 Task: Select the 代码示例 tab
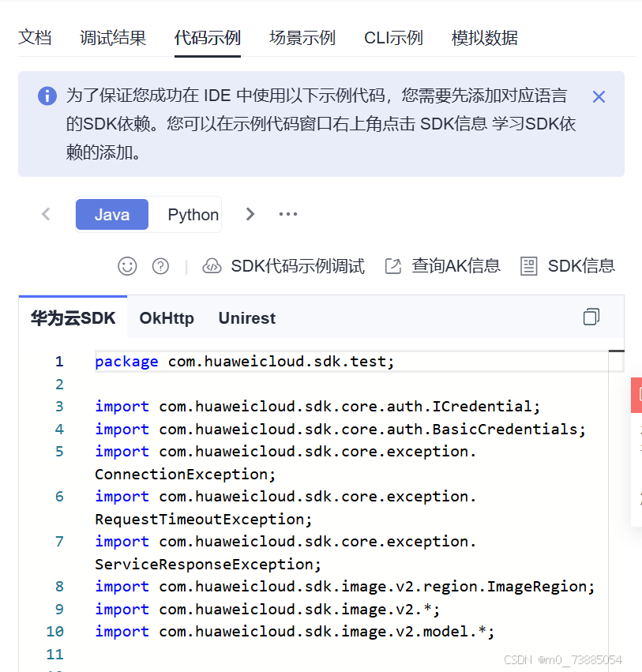[x=208, y=38]
